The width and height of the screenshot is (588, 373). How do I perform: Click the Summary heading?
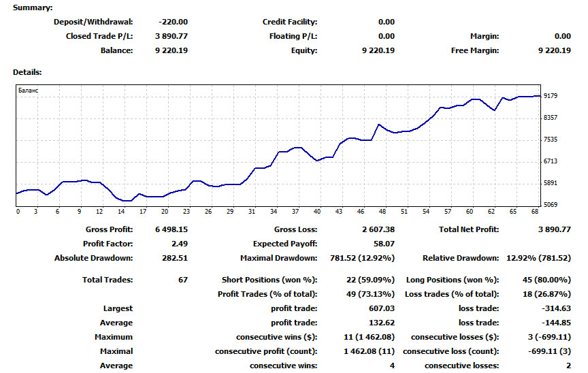pos(32,7)
